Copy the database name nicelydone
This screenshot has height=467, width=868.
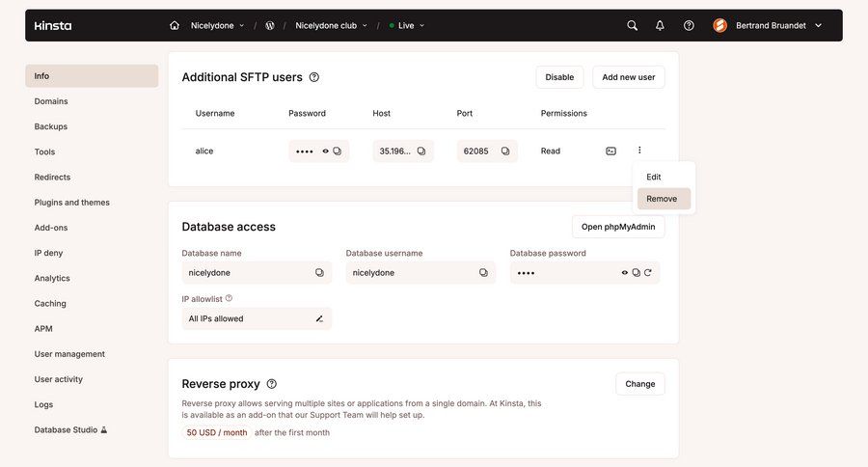pos(319,272)
